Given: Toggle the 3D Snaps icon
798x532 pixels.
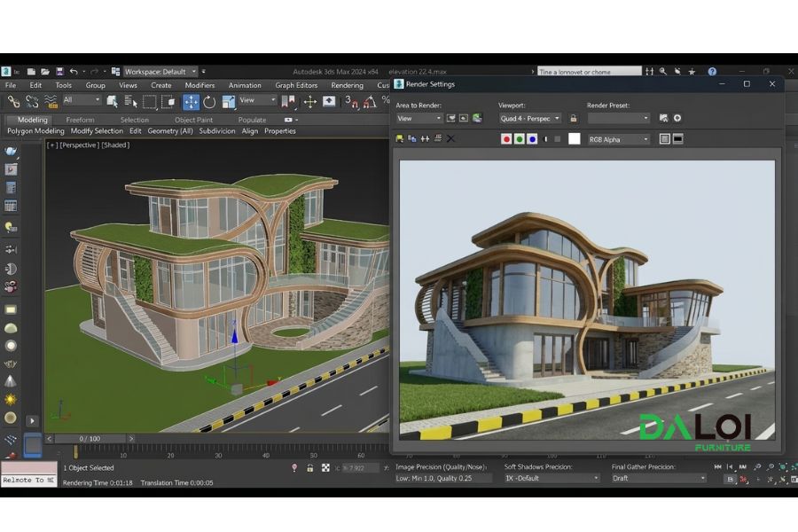Looking at the screenshot, I should point(351,102).
